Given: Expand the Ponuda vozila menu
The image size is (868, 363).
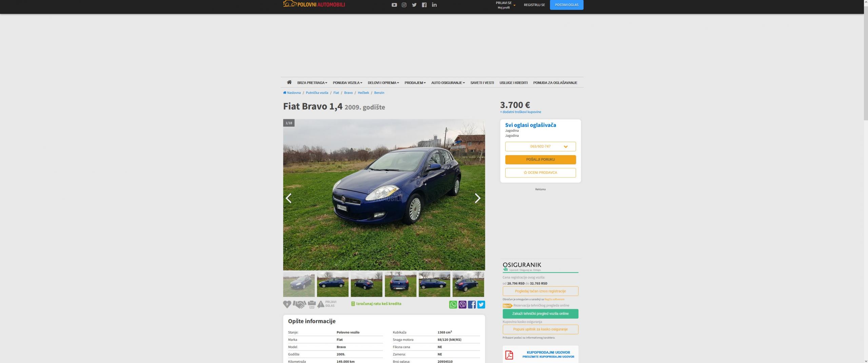Looking at the screenshot, I should (348, 83).
